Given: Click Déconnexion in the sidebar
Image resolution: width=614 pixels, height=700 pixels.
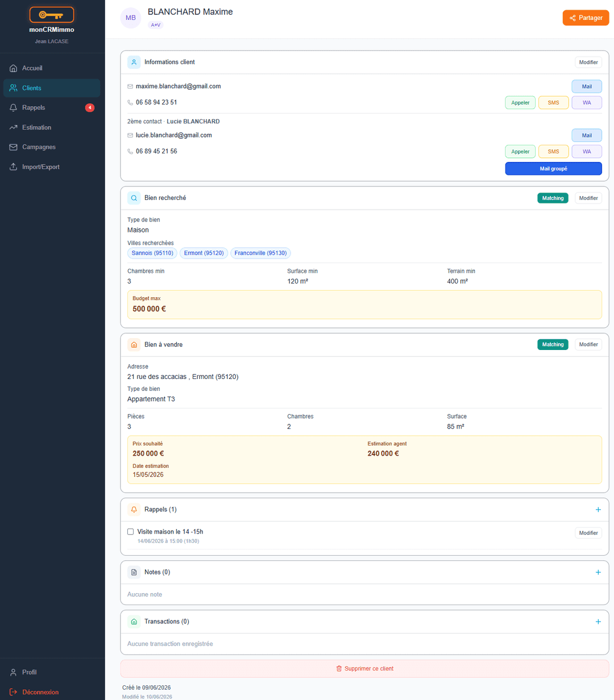Looking at the screenshot, I should [52, 692].
